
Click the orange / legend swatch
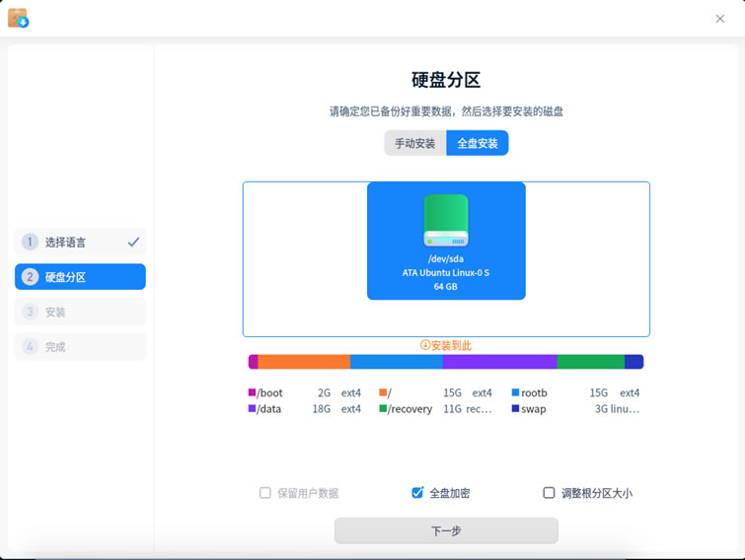[x=383, y=392]
